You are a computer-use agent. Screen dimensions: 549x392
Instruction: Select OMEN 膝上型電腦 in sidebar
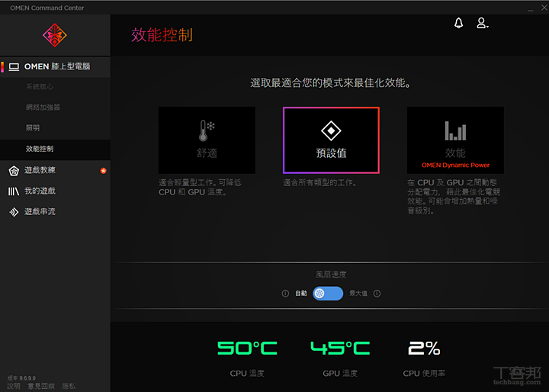(x=55, y=66)
